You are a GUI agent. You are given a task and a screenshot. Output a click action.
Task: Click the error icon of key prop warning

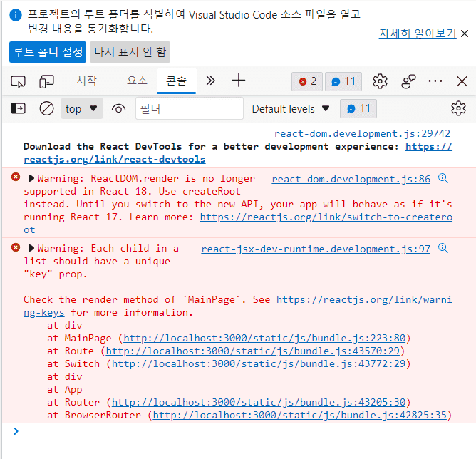point(16,247)
